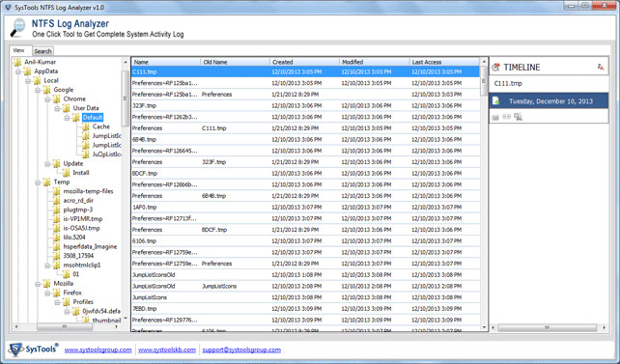Switch to the Search tab
620x364 pixels.
42,51
